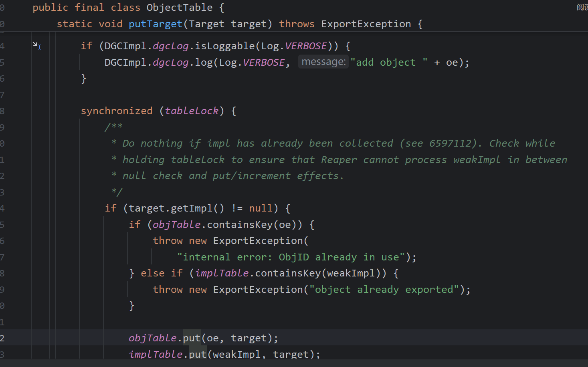Click the Target parameter type

[x=206, y=24]
